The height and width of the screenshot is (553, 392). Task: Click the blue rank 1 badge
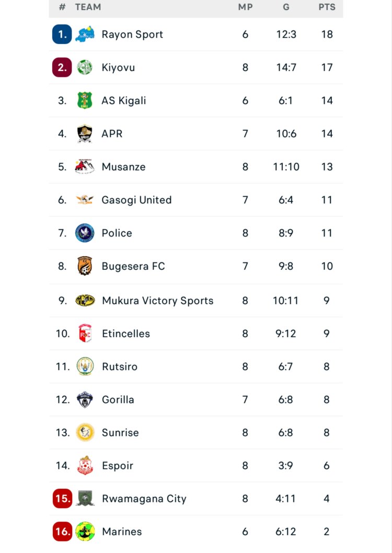pos(62,34)
